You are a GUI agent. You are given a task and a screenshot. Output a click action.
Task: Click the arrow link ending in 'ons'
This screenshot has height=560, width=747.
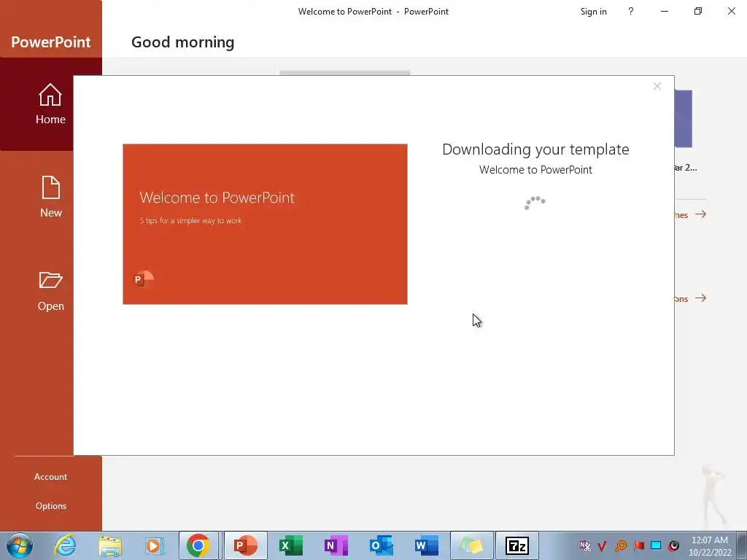(x=690, y=298)
